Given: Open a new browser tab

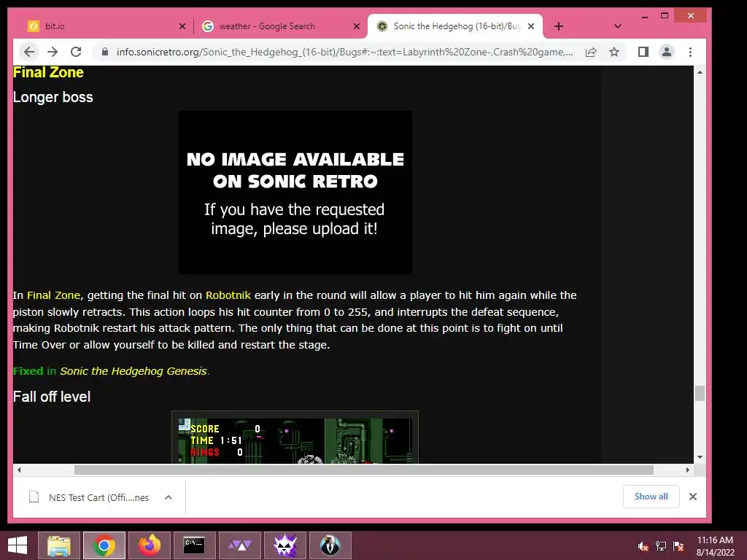Looking at the screenshot, I should [x=559, y=26].
